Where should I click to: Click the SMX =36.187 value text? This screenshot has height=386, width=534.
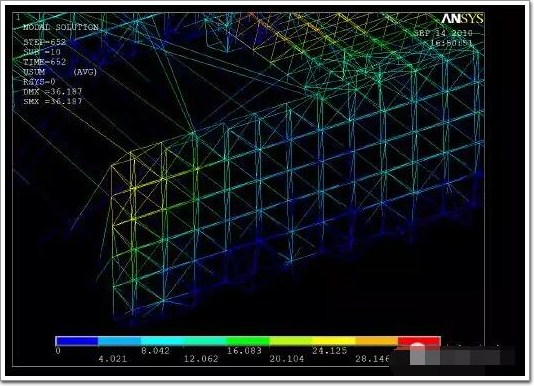[x=53, y=102]
